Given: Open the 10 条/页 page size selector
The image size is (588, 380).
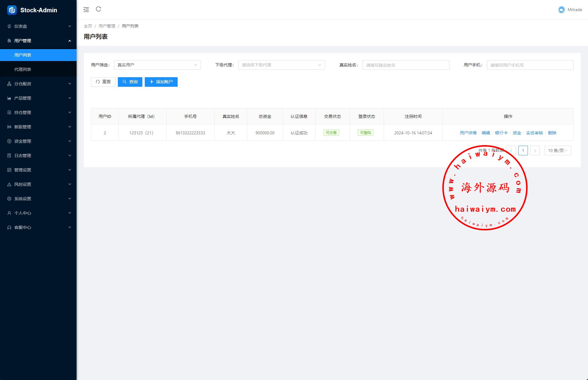Looking at the screenshot, I should pyautogui.click(x=557, y=151).
